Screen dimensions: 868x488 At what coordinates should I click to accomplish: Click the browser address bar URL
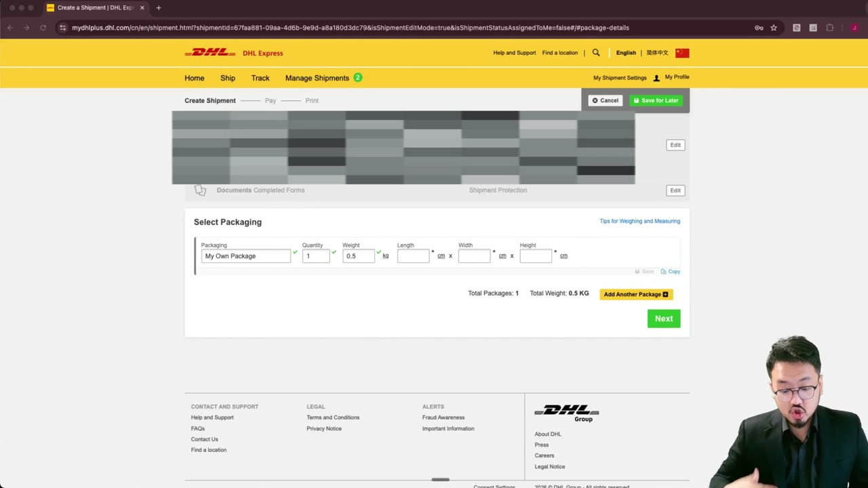pos(351,28)
